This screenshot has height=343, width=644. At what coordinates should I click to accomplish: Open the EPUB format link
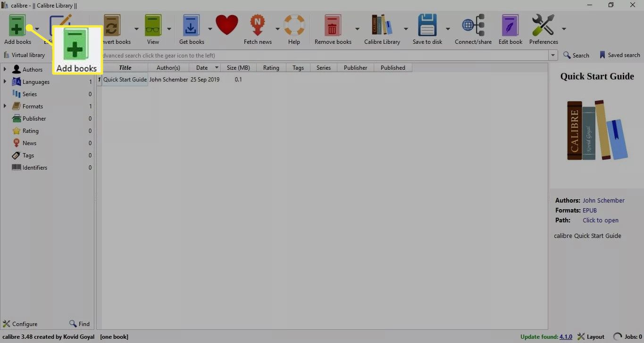[590, 210]
